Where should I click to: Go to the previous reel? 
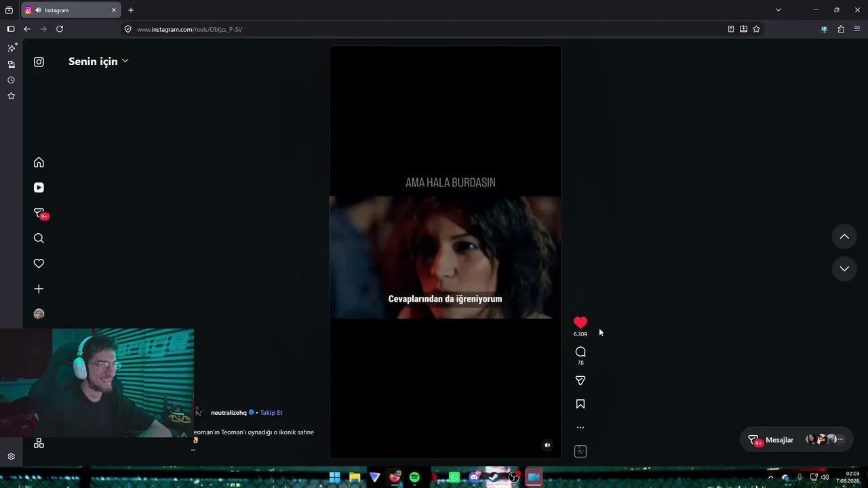pos(844,237)
